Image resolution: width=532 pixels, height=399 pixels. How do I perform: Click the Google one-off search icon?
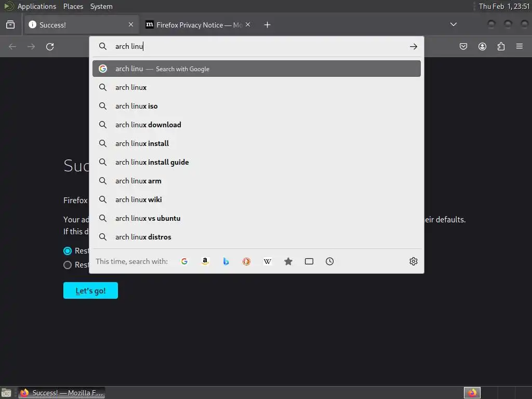(184, 261)
